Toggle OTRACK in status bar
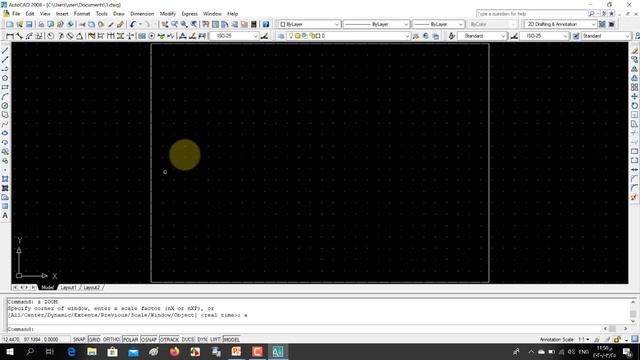This screenshot has width=640, height=360. 169,340
